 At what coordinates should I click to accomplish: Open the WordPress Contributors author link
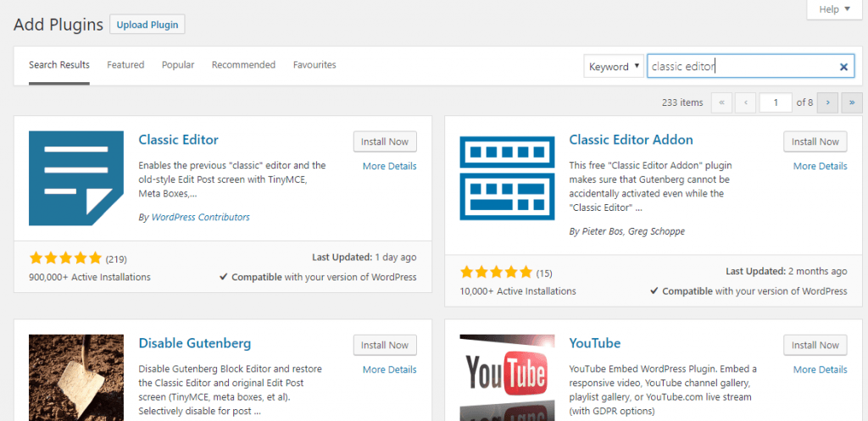pos(200,218)
